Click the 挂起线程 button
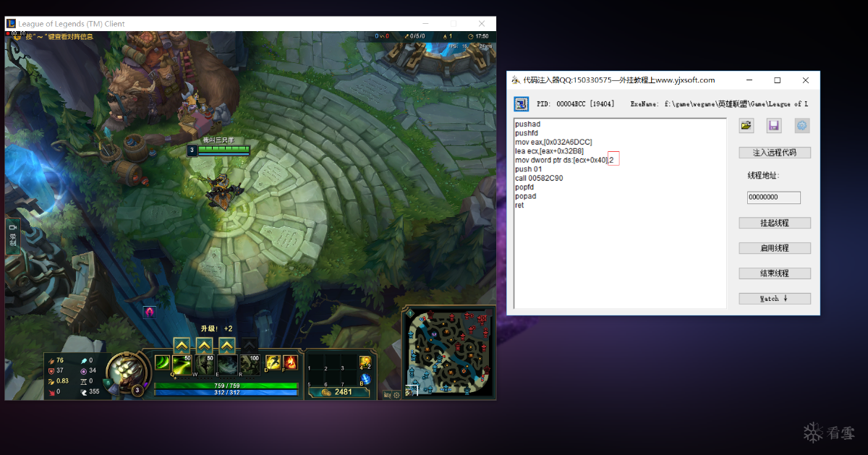 pos(775,223)
